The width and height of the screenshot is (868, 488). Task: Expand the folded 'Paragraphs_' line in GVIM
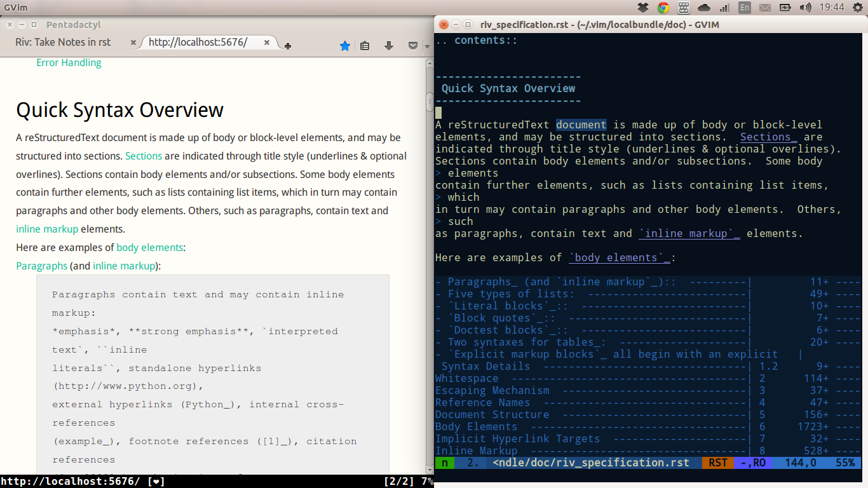point(648,281)
